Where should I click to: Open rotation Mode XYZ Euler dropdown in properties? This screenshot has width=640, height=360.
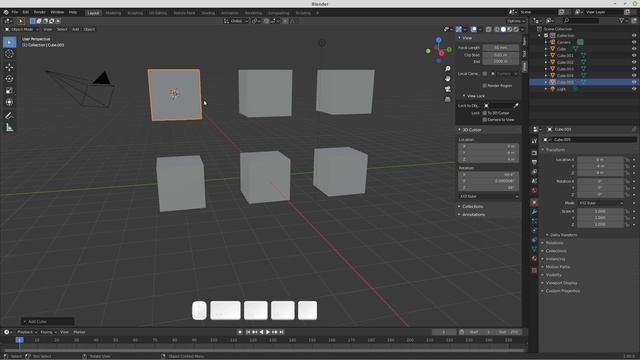pos(600,203)
